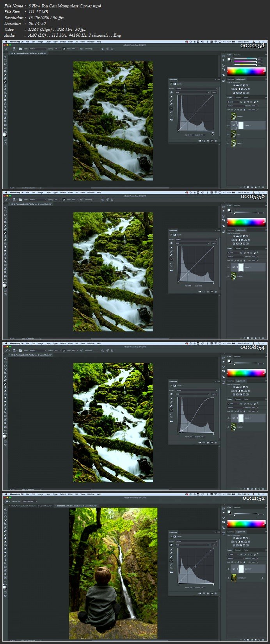The width and height of the screenshot is (270, 644).
Task: Switch to Libraries tab in 00:05:56 frame
Action: point(231,230)
